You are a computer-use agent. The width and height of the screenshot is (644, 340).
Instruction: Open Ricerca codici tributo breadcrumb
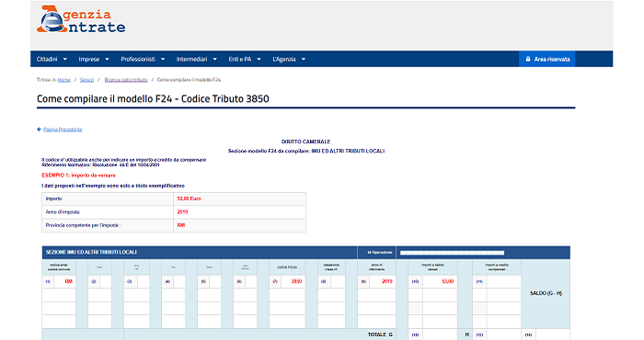tap(126, 80)
